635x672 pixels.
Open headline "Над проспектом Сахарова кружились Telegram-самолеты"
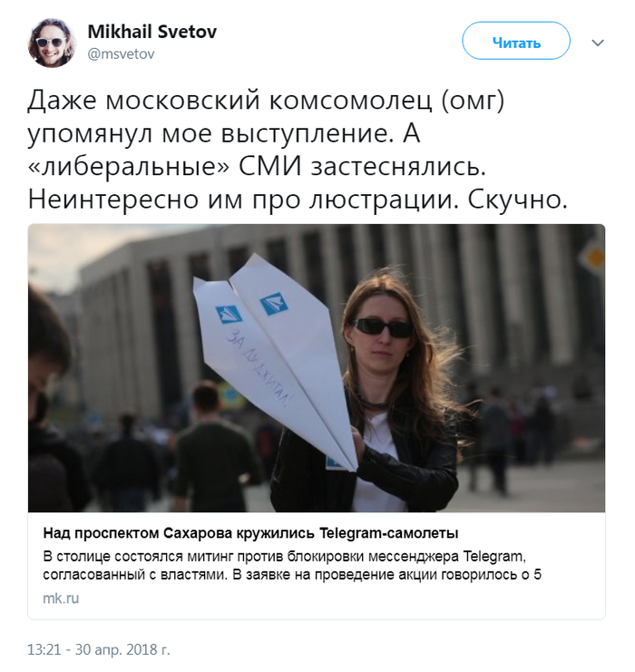click(251, 533)
